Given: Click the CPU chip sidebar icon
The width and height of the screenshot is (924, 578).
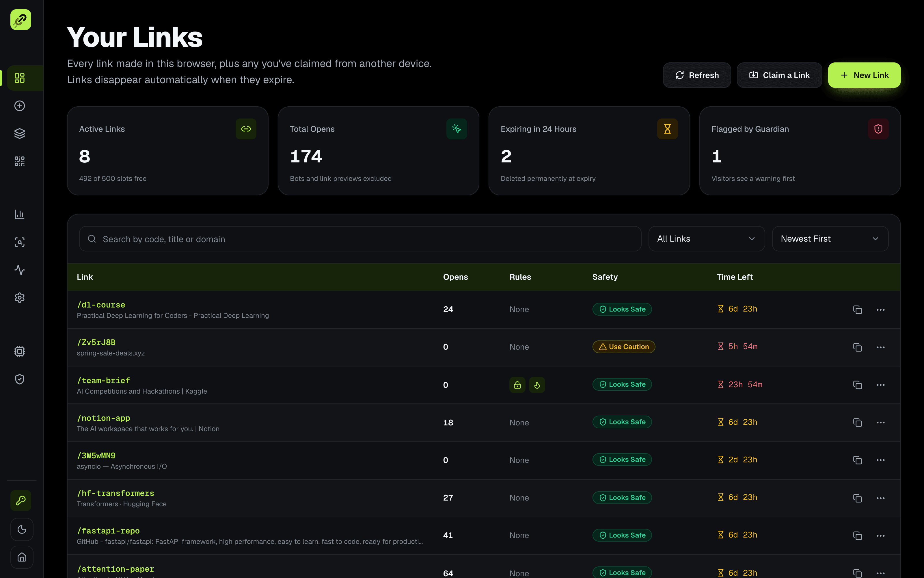Looking at the screenshot, I should (19, 351).
